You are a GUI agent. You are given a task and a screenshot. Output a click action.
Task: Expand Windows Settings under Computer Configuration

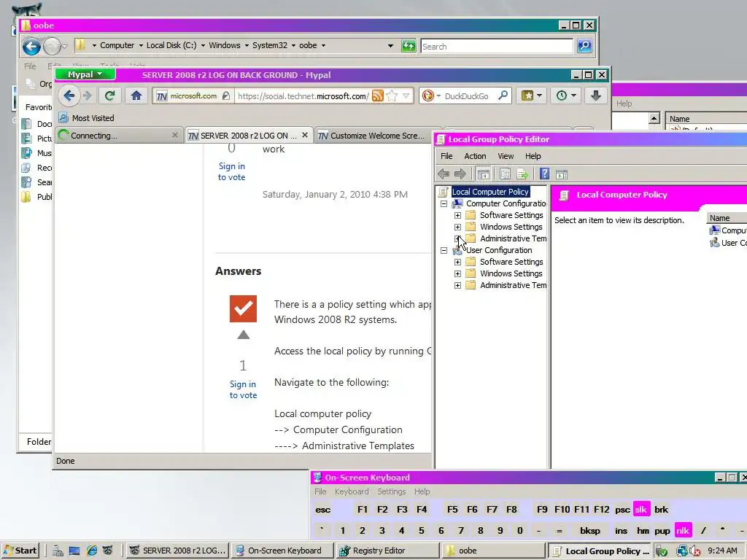pyautogui.click(x=457, y=227)
